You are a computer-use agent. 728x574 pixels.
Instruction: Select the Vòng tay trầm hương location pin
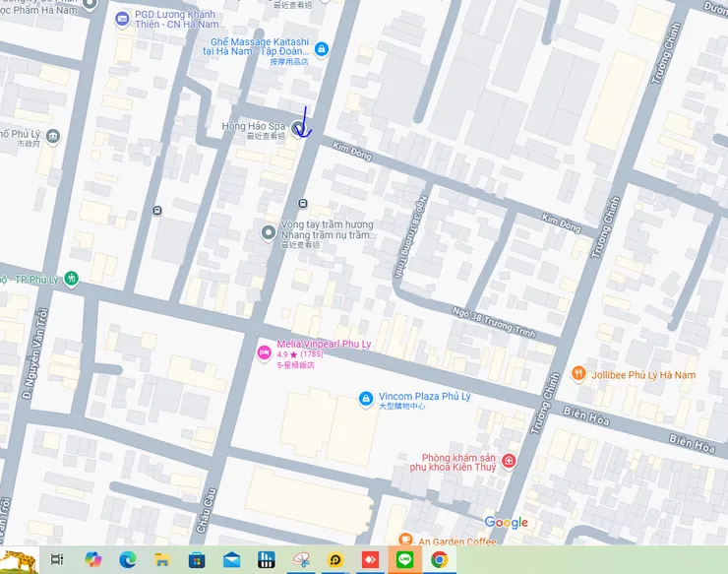(x=268, y=232)
